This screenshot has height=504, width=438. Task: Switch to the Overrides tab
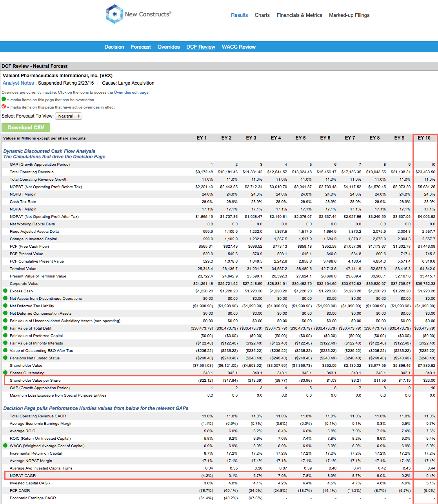[169, 47]
